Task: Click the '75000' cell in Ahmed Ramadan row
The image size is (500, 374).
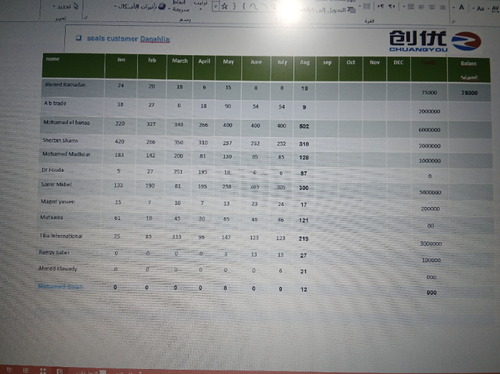Action: tap(429, 92)
